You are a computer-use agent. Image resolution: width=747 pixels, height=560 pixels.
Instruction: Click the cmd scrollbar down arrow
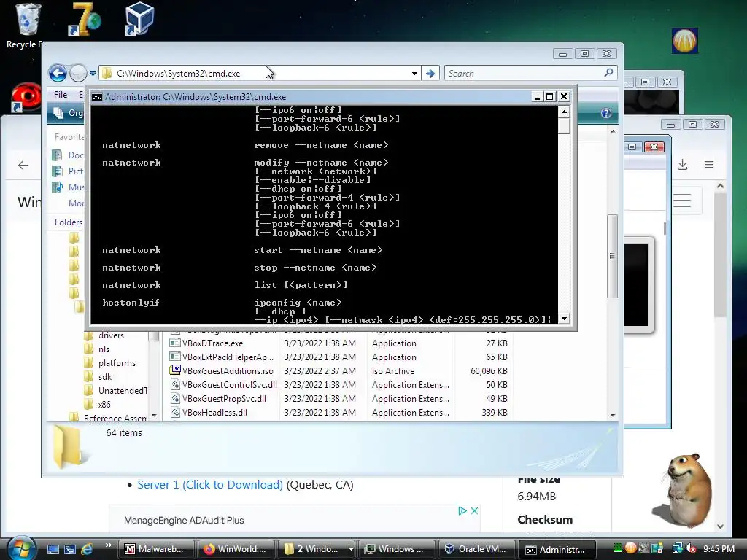pos(564,319)
